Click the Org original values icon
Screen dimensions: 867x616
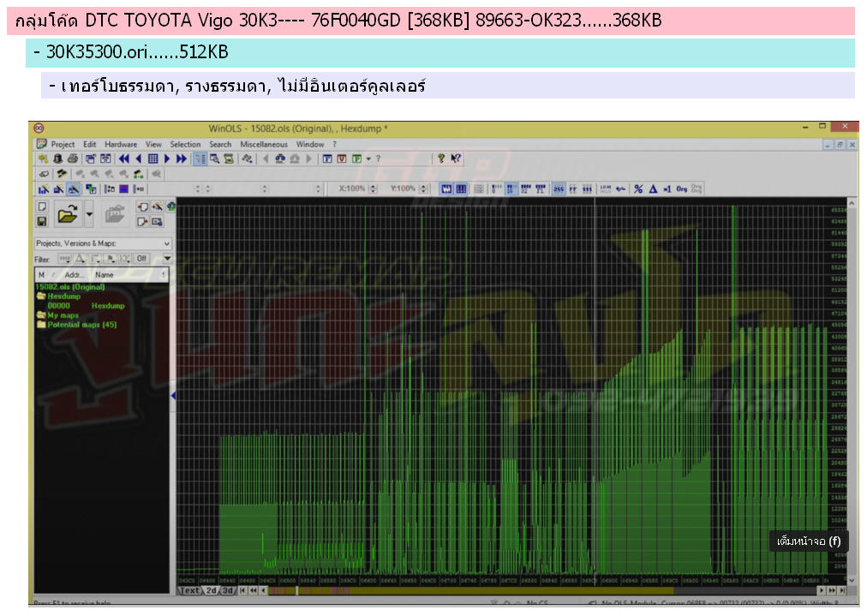(682, 189)
